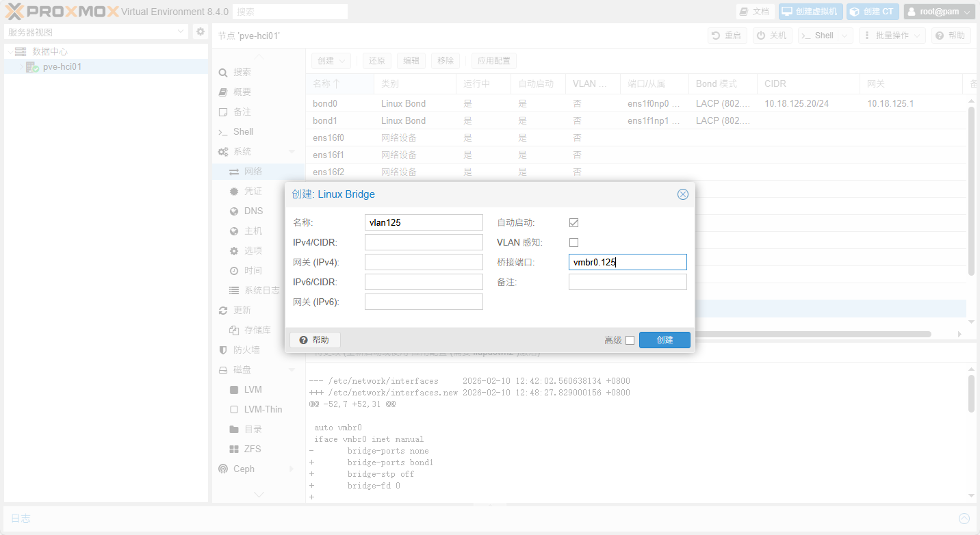980x535 pixels.
Task: Click the 应用配置 apply configuration button
Action: pyautogui.click(x=494, y=60)
